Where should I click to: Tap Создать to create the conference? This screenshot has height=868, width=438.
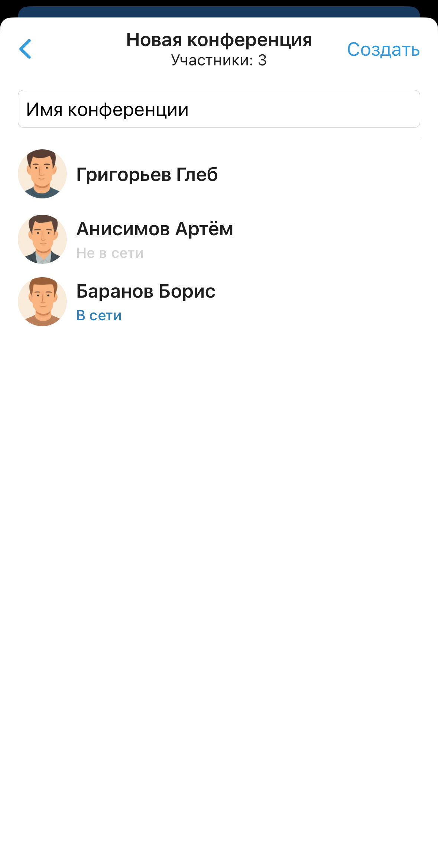pyautogui.click(x=383, y=49)
